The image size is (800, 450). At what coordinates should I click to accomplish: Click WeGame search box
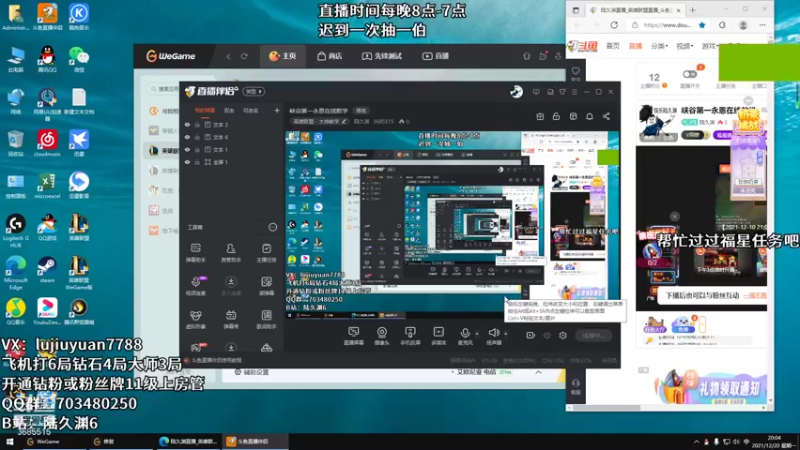coord(163,89)
